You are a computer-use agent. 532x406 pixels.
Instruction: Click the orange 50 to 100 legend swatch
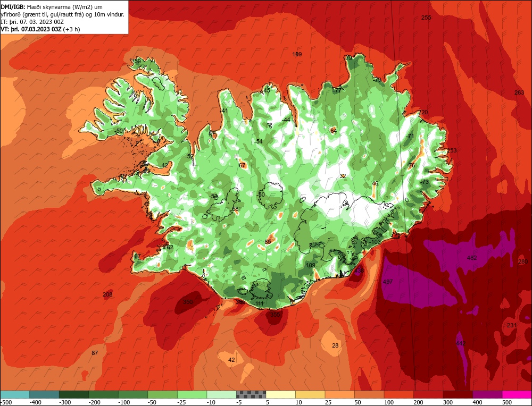click(x=369, y=394)
